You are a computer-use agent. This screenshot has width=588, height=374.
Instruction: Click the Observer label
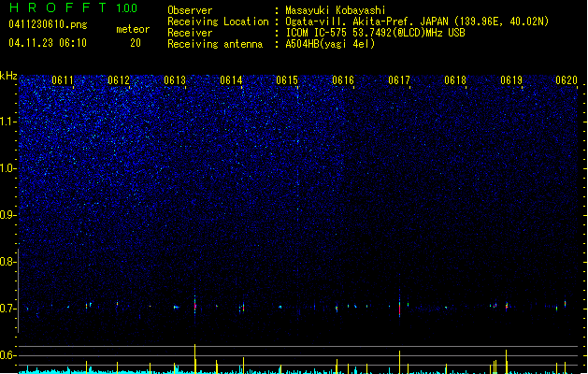pos(190,10)
